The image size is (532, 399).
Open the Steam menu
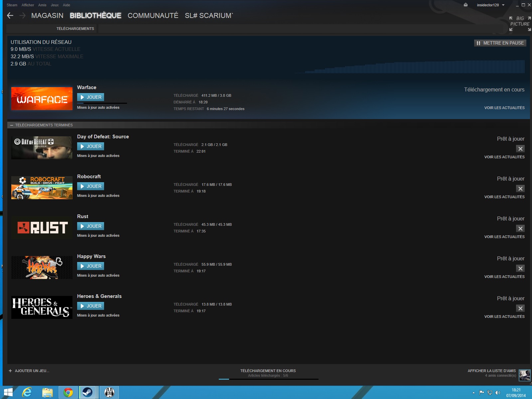click(12, 5)
